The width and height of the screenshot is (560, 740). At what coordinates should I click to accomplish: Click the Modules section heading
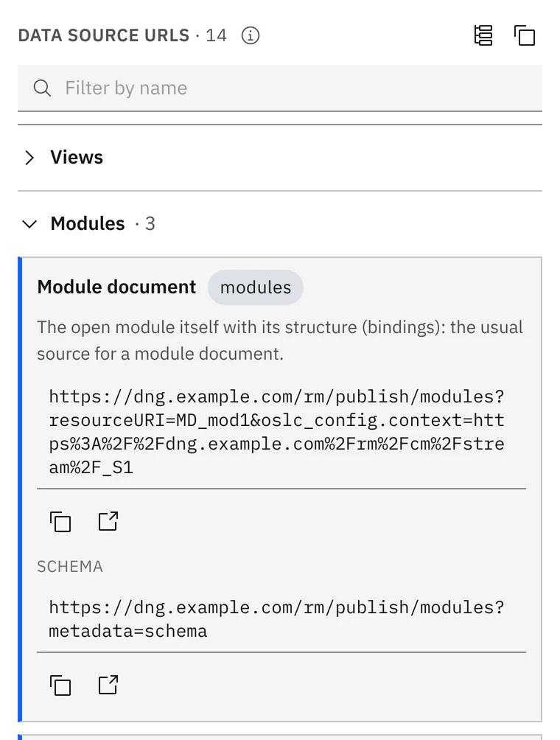[x=88, y=224]
